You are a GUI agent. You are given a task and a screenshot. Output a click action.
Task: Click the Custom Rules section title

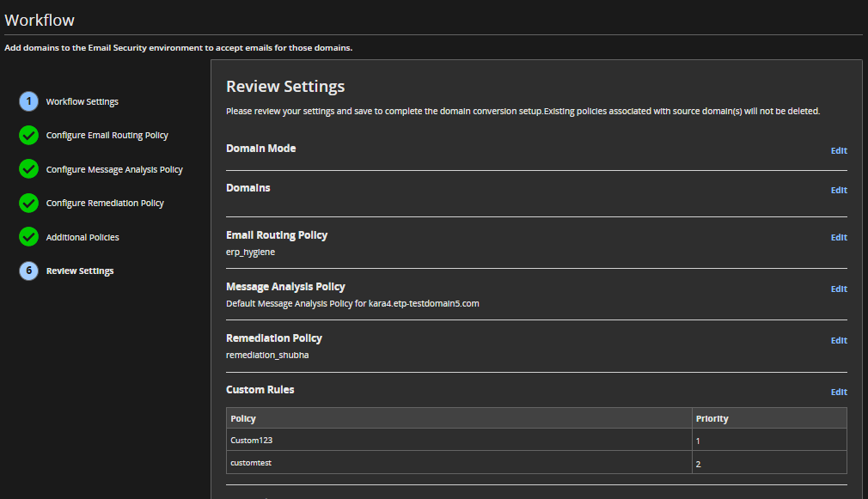click(260, 389)
